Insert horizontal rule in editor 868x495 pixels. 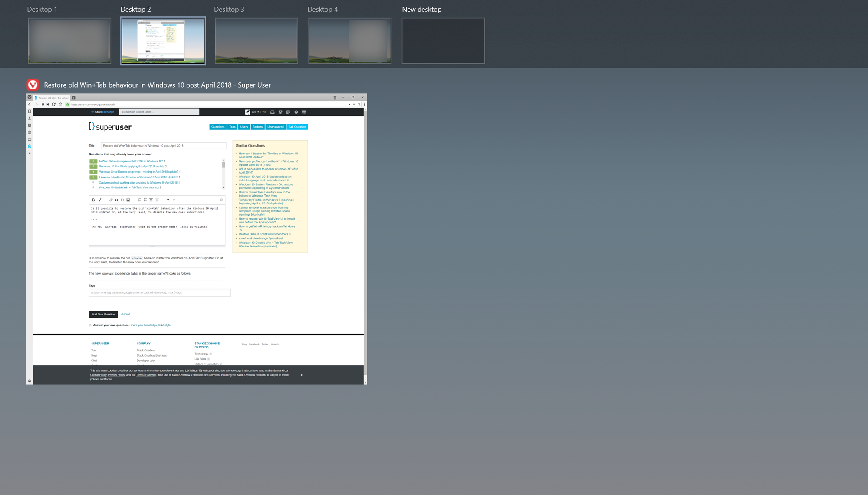point(157,200)
